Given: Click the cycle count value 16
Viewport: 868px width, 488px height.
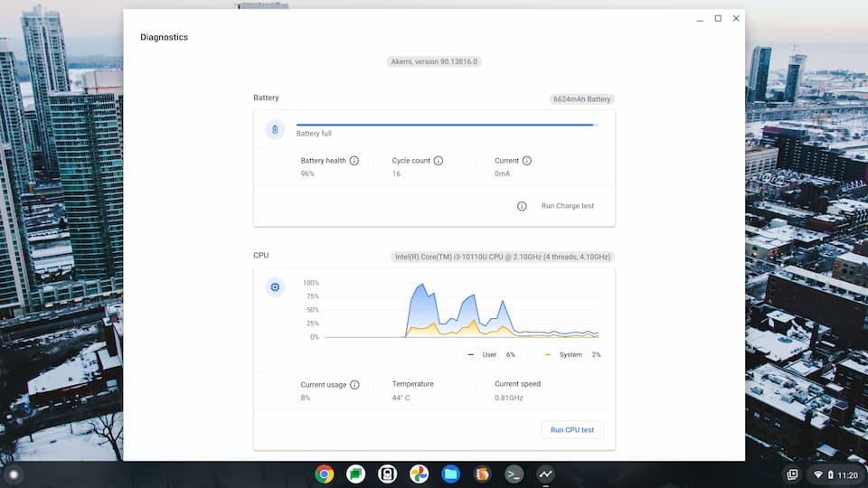Looking at the screenshot, I should (x=396, y=174).
